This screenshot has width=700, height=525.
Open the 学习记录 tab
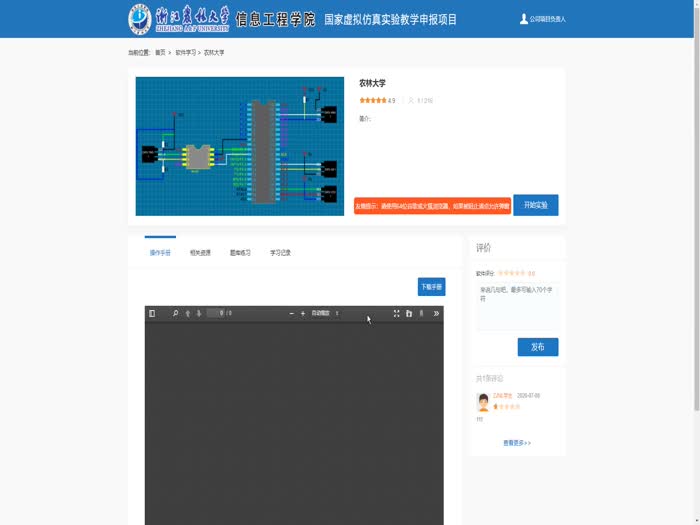click(x=280, y=253)
